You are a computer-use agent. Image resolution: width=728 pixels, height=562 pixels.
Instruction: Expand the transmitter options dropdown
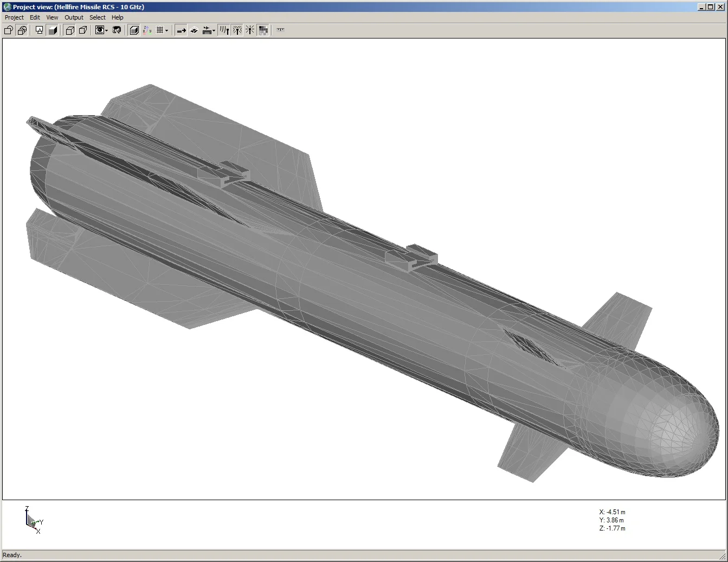click(x=214, y=30)
